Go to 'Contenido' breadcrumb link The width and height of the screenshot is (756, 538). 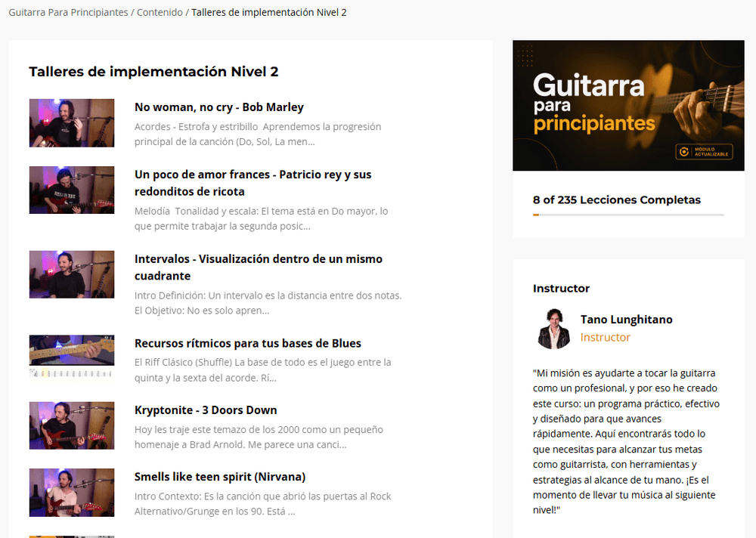click(160, 13)
